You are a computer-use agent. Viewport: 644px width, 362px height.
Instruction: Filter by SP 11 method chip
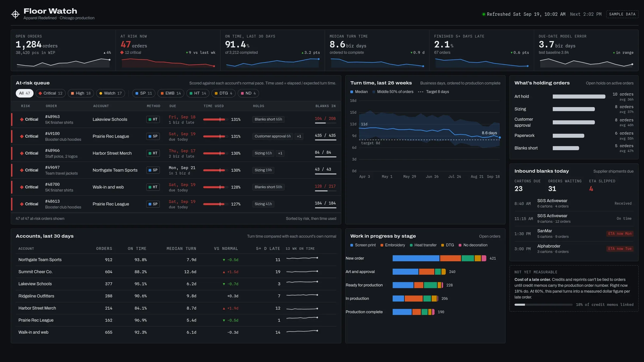coord(144,93)
